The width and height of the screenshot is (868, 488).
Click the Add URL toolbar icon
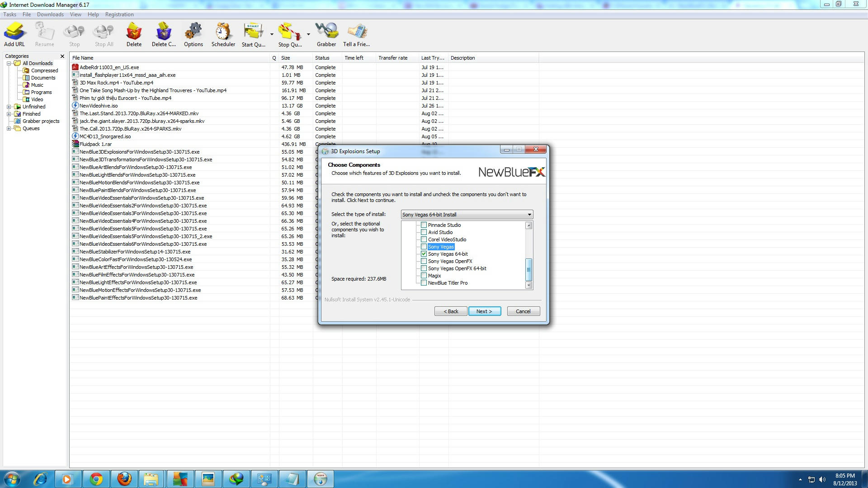14,34
